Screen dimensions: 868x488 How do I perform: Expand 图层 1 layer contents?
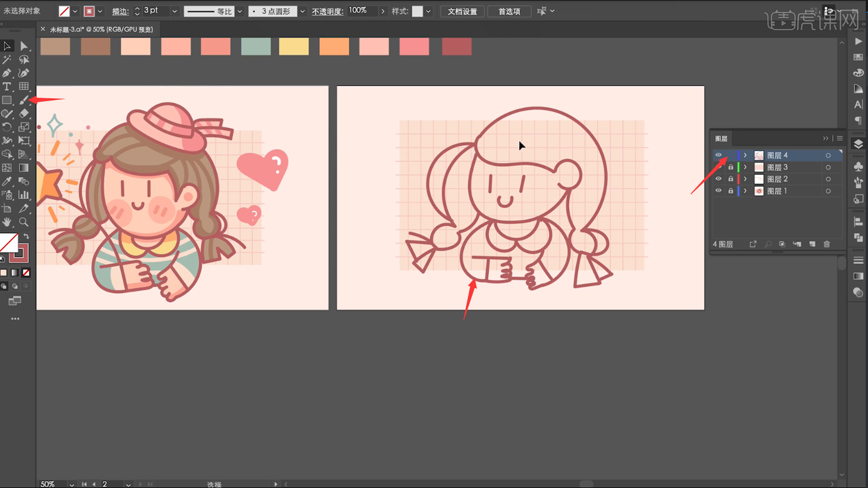745,191
